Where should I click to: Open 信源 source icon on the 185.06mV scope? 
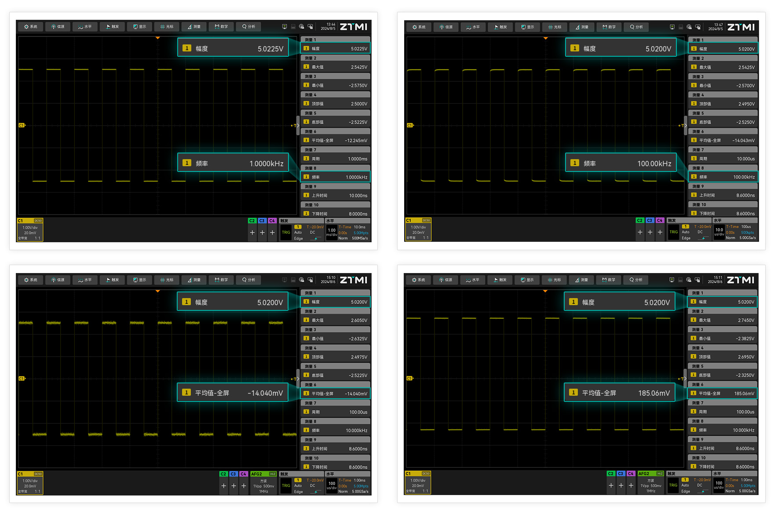click(x=445, y=280)
